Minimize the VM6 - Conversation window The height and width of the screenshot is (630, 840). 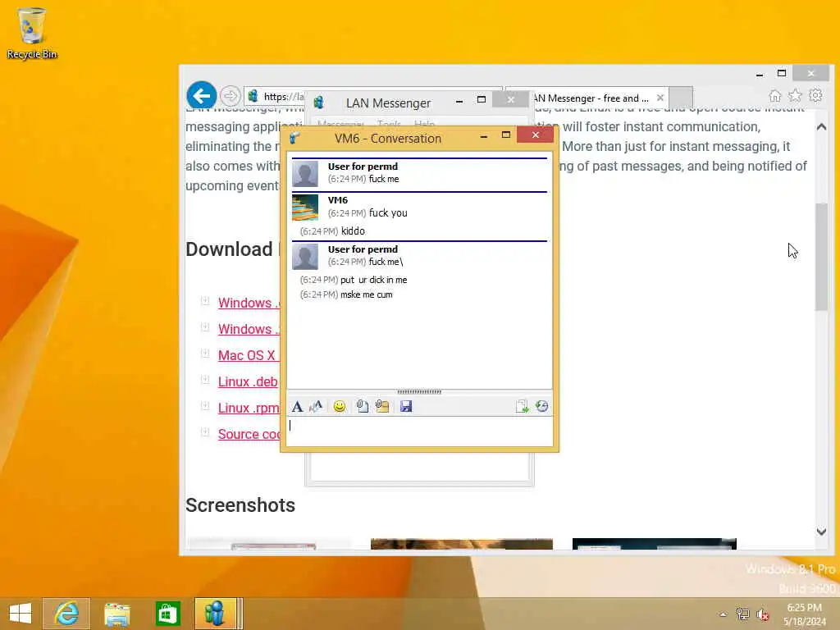click(484, 136)
